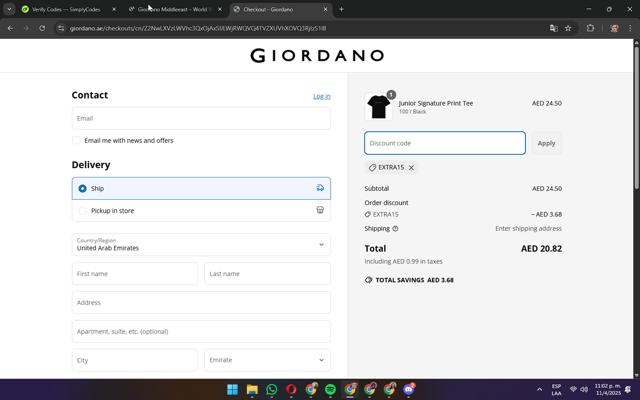
Task: Expand the Emirate dropdown
Action: click(267, 360)
